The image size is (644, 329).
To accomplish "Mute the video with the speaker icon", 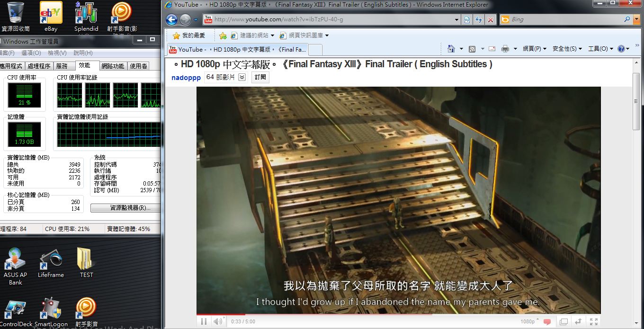I will [217, 321].
